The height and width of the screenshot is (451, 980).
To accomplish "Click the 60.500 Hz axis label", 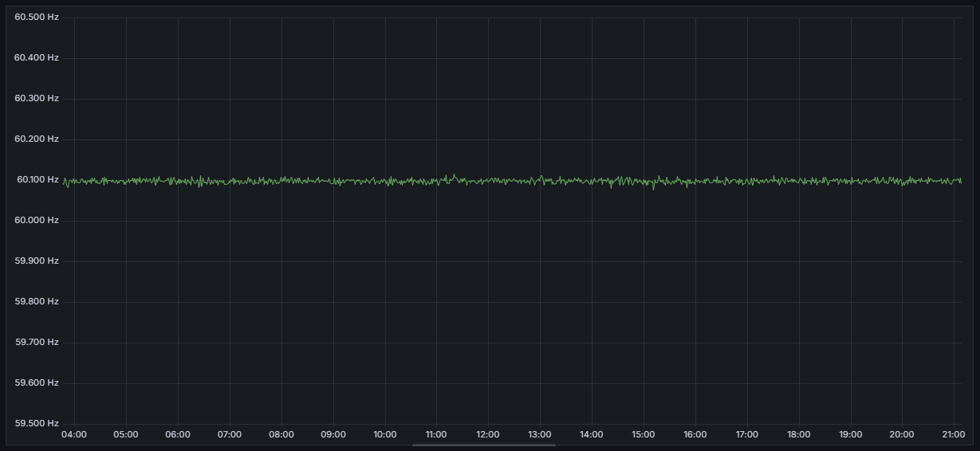I will 37,17.
